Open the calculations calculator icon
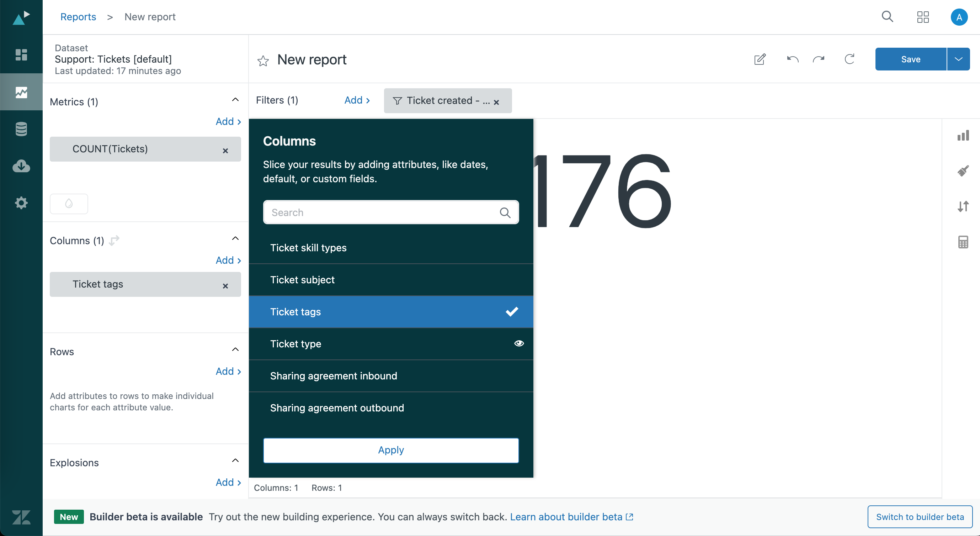 click(963, 242)
